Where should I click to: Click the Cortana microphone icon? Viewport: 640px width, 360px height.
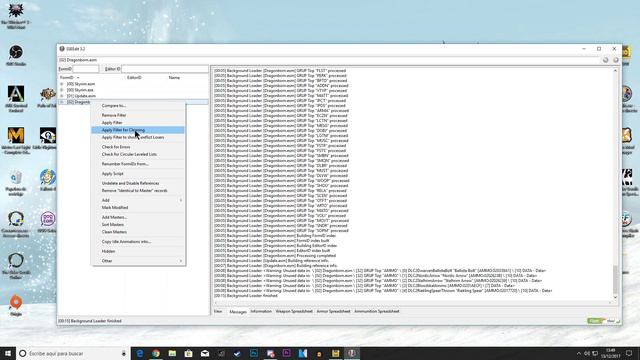click(124, 353)
